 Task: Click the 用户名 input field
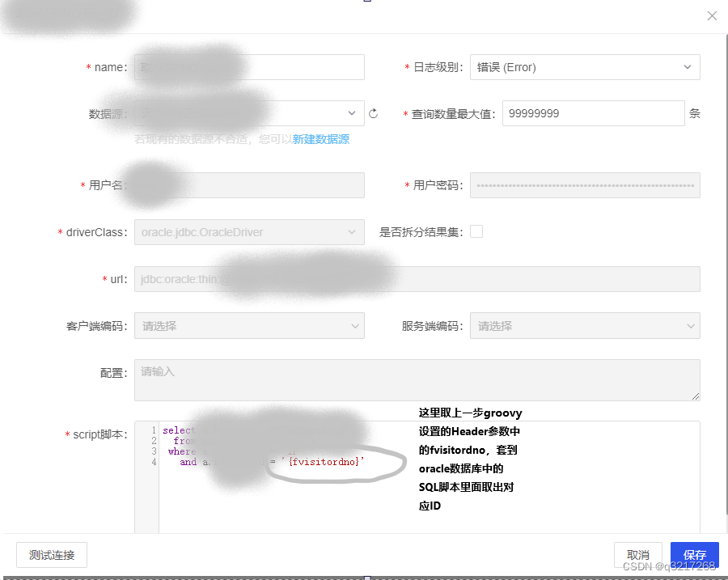(x=248, y=185)
